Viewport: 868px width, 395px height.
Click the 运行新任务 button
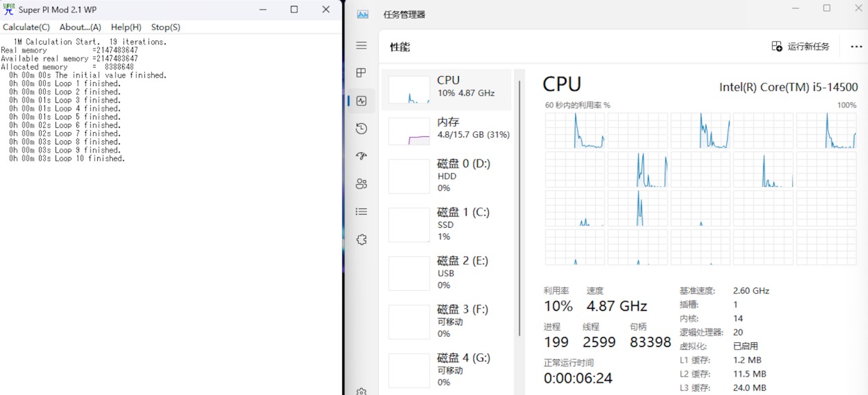[800, 47]
